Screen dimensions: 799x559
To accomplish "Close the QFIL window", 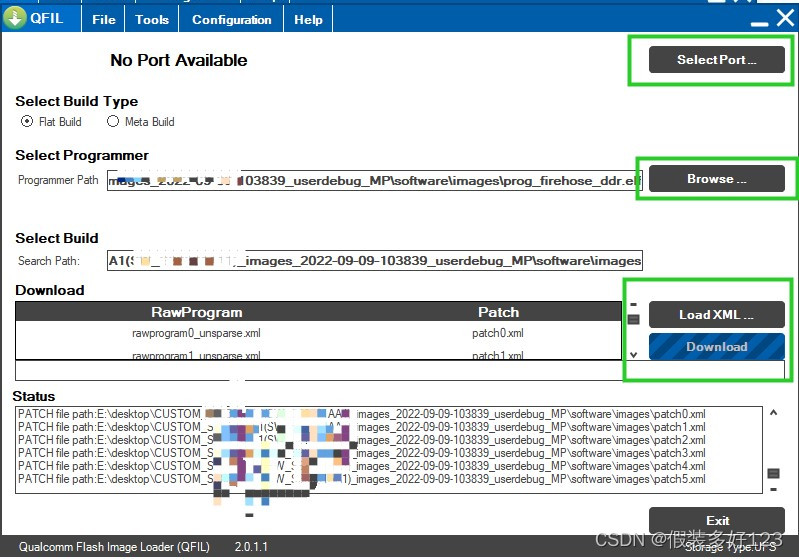I will click(x=785, y=18).
